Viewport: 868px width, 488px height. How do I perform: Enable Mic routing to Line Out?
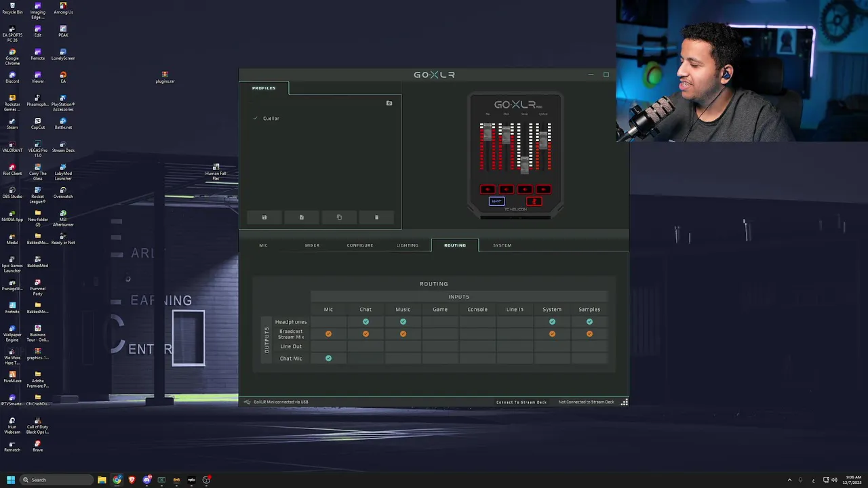click(328, 346)
